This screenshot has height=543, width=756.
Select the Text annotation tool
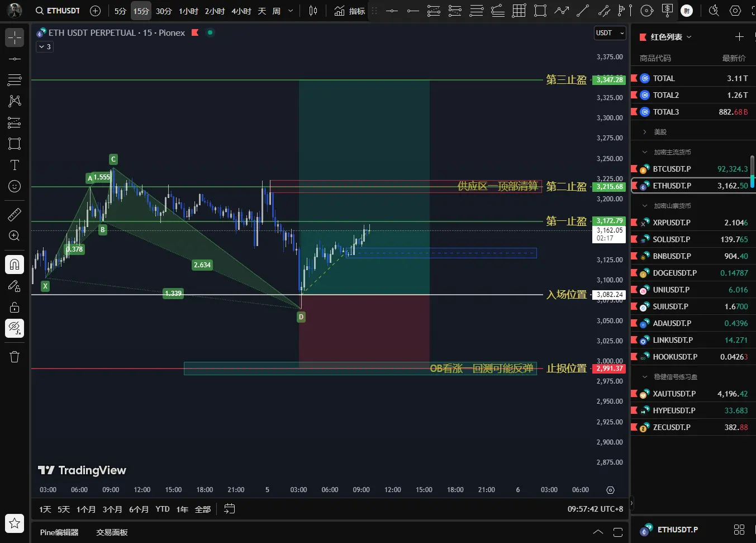tap(15, 165)
